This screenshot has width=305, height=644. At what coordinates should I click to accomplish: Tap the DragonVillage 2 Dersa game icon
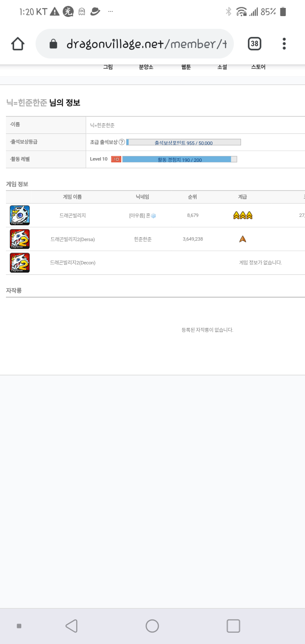tap(20, 239)
